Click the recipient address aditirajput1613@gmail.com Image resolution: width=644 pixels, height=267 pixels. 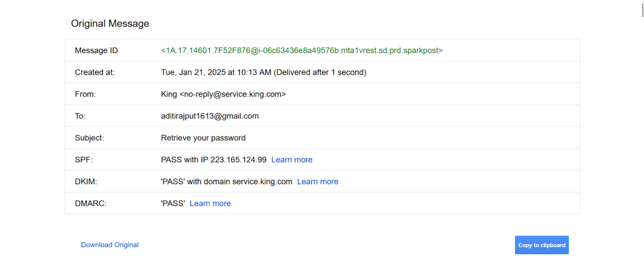[210, 116]
